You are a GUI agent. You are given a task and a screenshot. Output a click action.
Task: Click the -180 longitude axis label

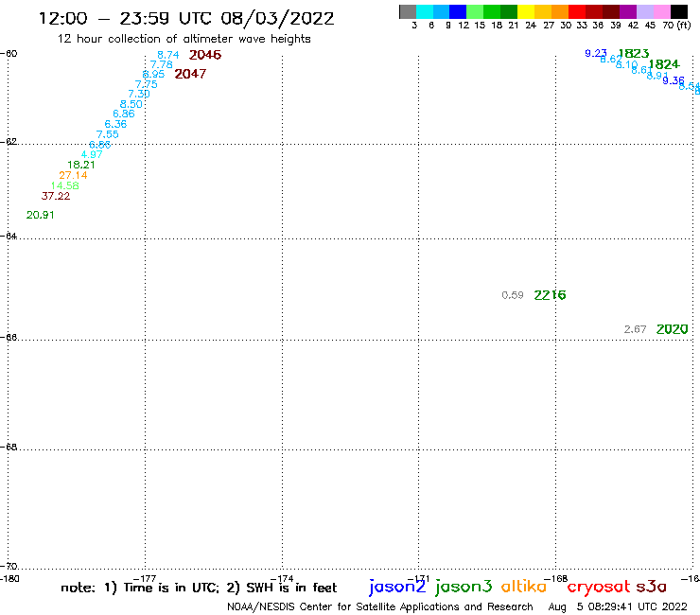pos(9,579)
